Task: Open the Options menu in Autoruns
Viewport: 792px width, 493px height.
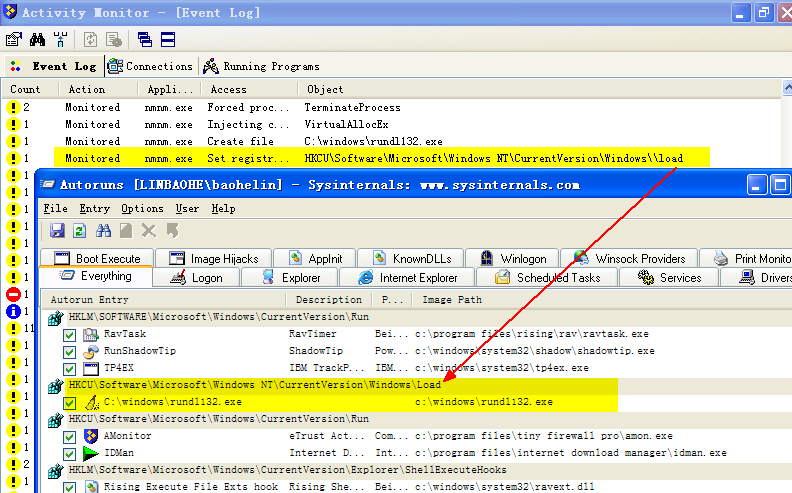Action: pyautogui.click(x=142, y=209)
